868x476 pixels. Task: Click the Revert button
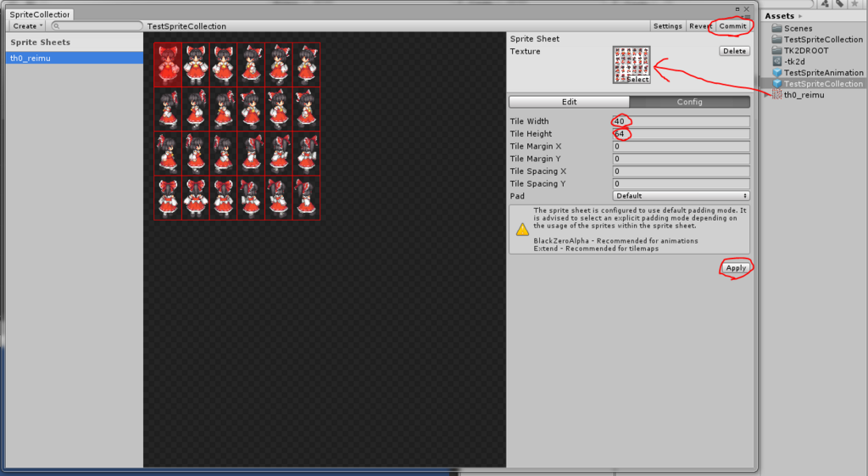point(701,26)
